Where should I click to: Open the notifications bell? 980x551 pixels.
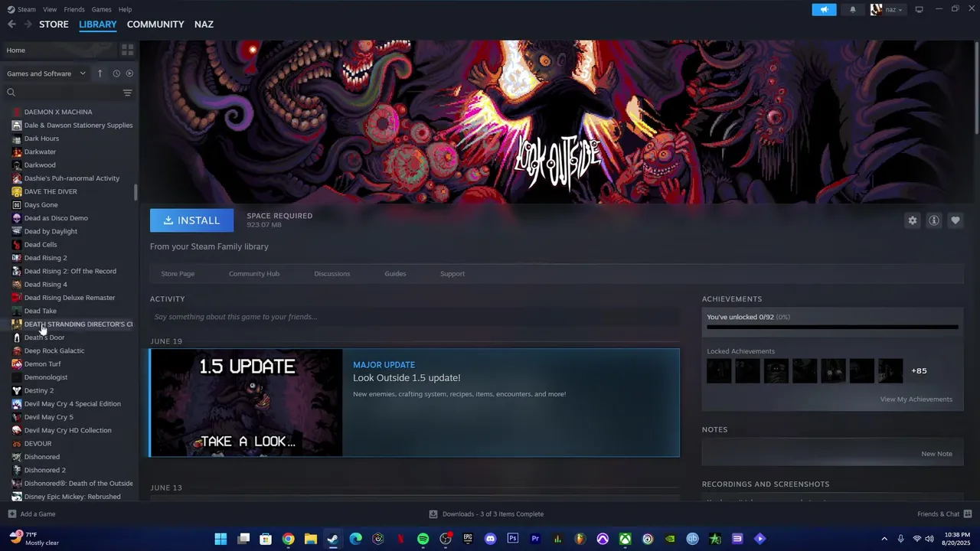coord(853,9)
